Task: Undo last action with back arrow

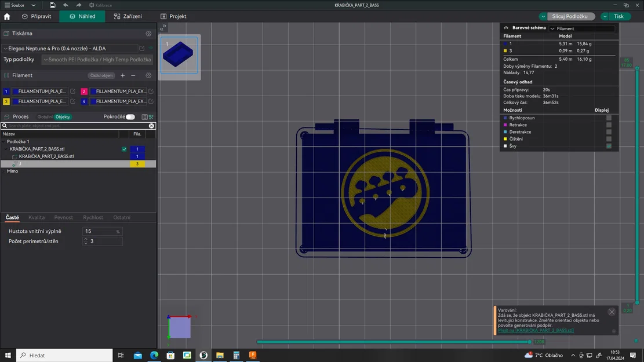Action: [66, 5]
